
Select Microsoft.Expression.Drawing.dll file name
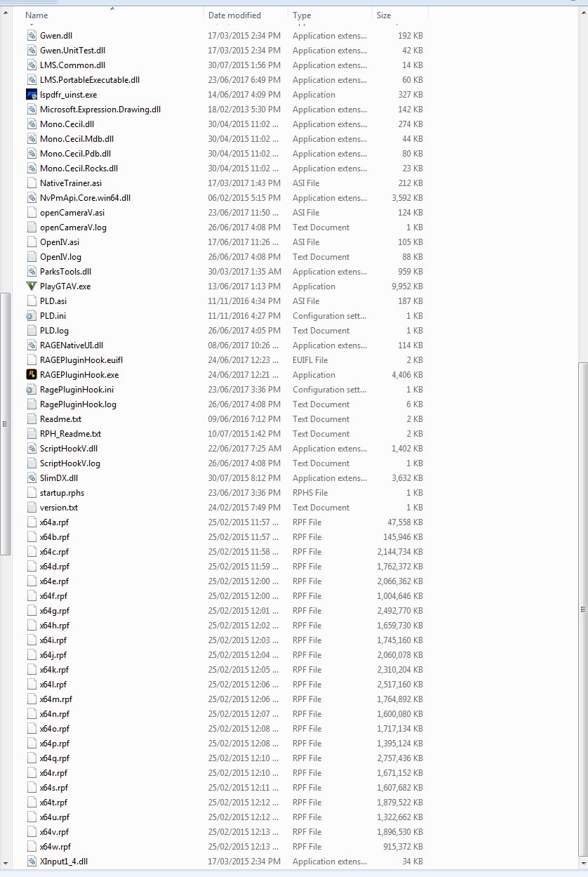[x=100, y=109]
